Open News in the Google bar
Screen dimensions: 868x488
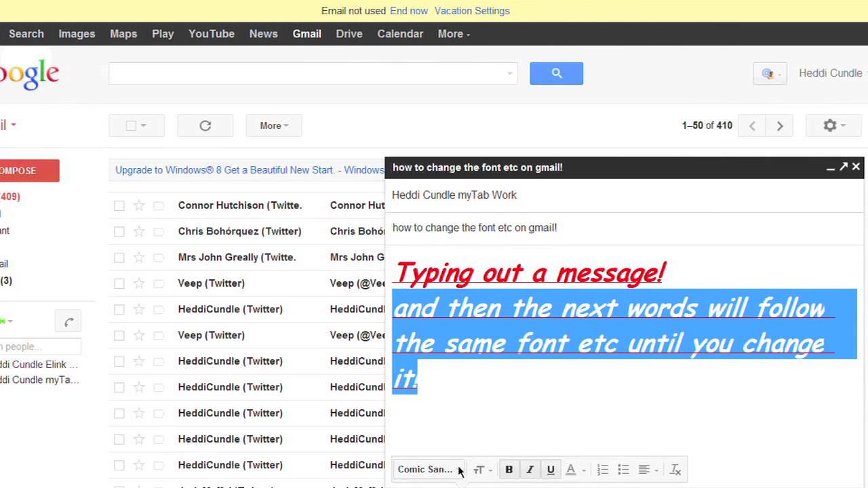tap(263, 34)
